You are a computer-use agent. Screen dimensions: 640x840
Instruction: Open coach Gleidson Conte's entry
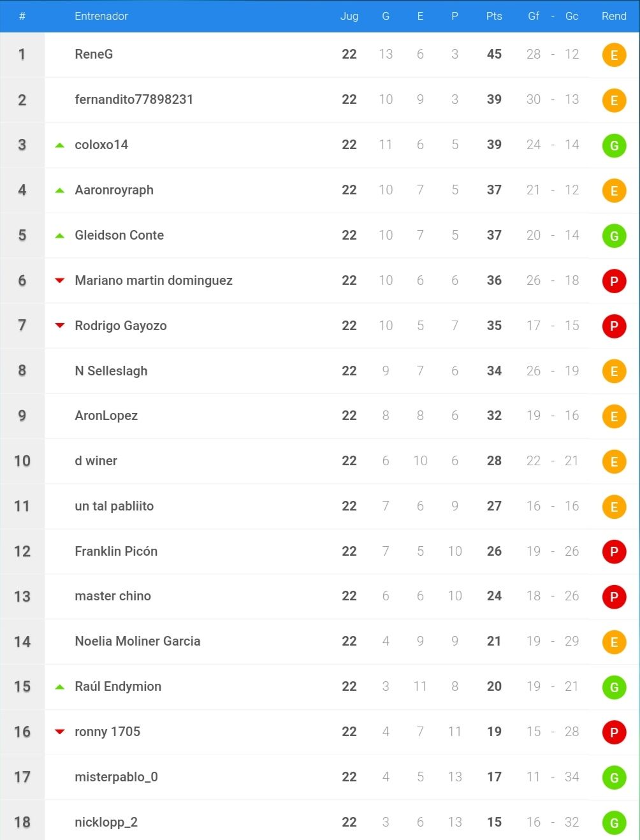tap(119, 235)
